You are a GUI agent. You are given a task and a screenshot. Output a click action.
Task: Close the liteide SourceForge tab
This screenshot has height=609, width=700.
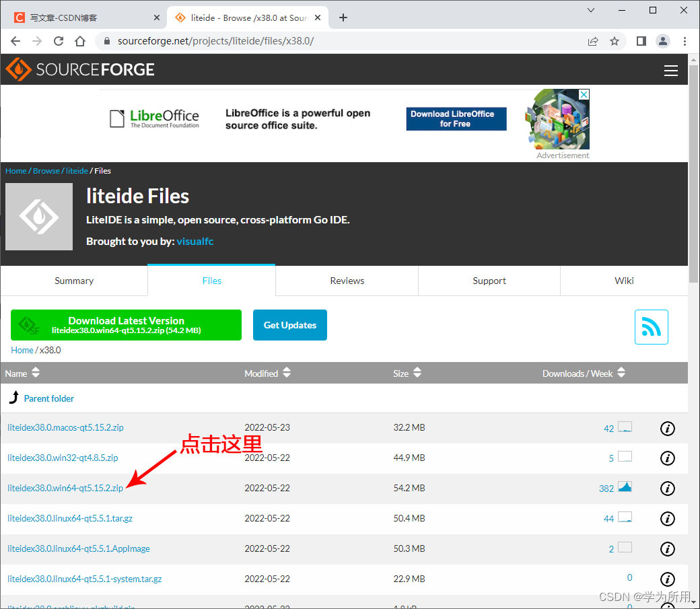(318, 18)
